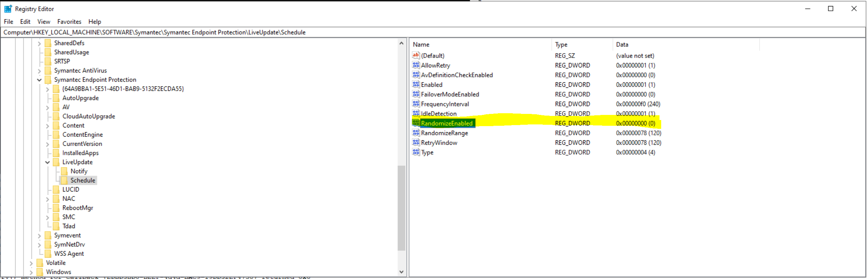The width and height of the screenshot is (868, 279).
Task: Click the Enabled DWORD value icon
Action: tap(416, 84)
